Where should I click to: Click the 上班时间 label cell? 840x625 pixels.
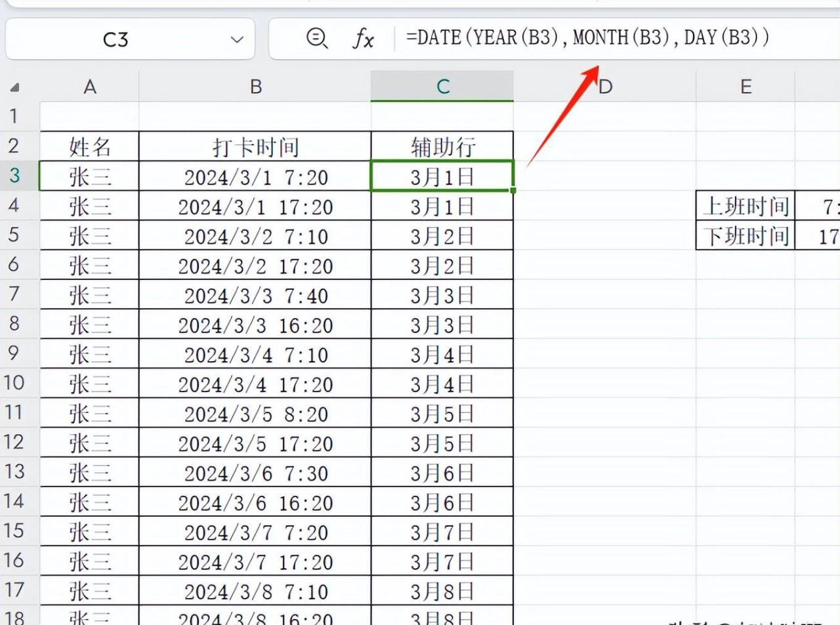pos(745,206)
